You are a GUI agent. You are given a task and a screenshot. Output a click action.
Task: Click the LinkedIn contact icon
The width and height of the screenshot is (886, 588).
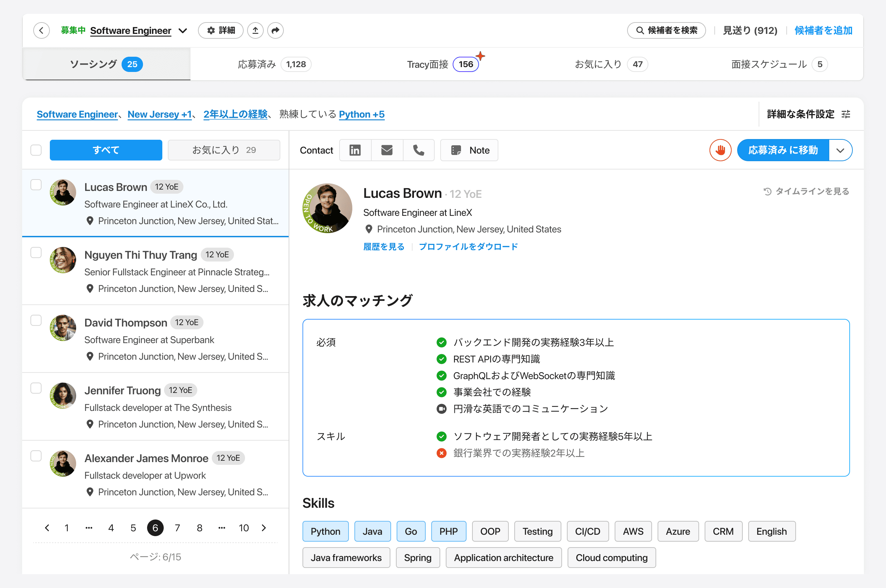pyautogui.click(x=355, y=150)
